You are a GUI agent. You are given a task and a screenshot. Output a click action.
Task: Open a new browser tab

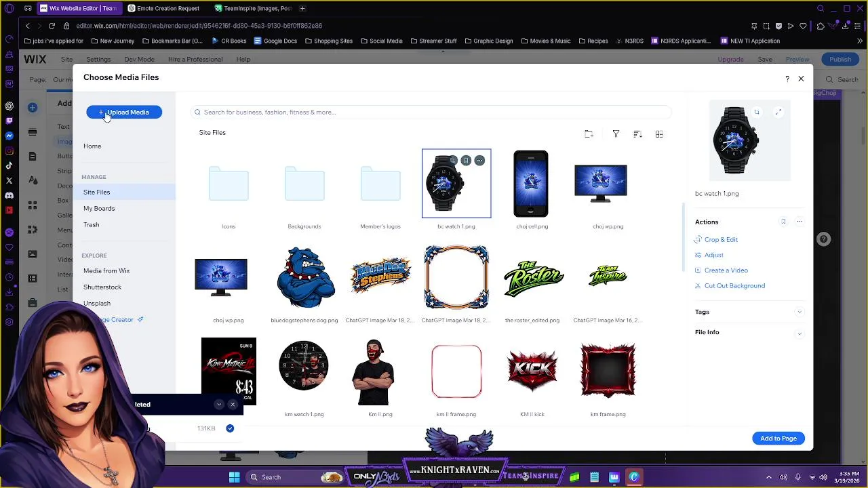pyautogui.click(x=302, y=9)
